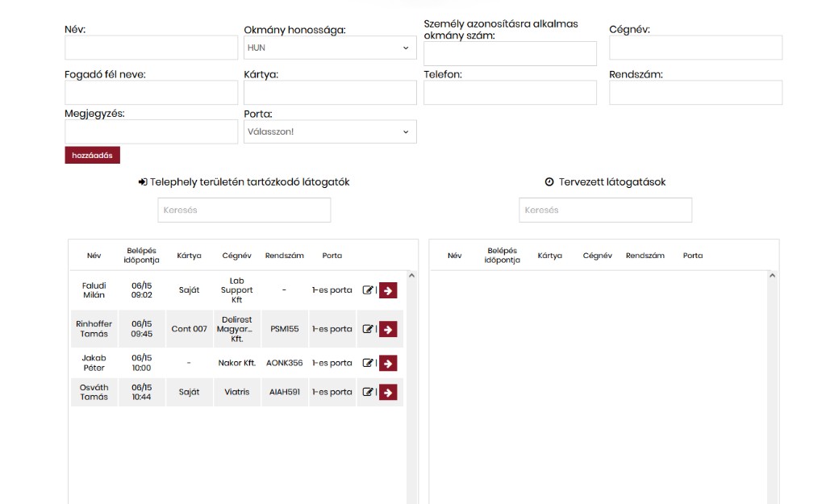This screenshot has height=504, width=826.
Task: Click search box for planned visits
Action: coord(605,210)
